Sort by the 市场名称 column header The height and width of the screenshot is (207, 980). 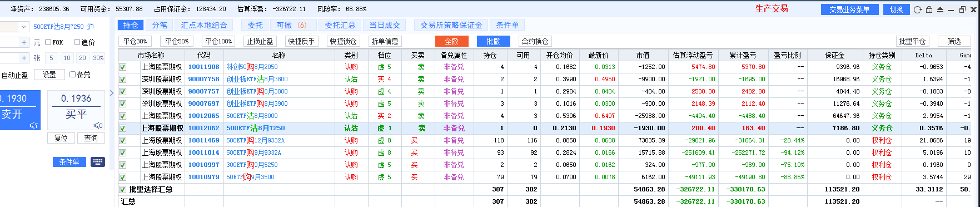(x=151, y=55)
